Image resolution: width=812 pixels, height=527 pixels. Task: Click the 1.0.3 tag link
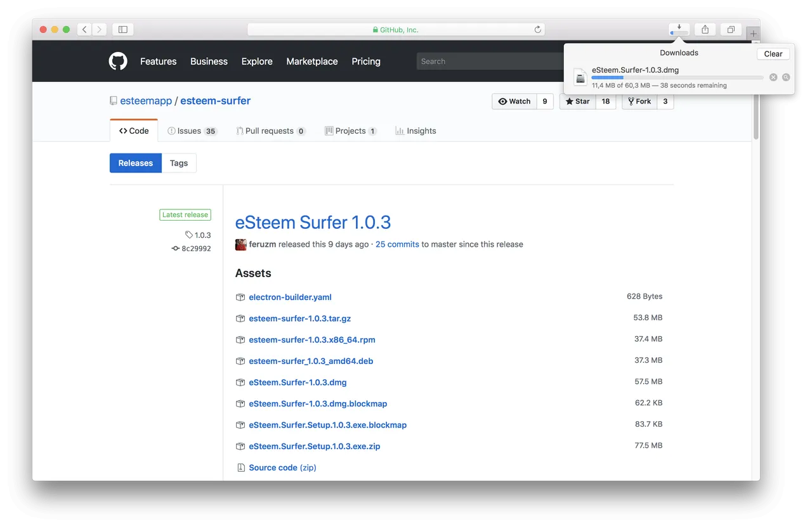tap(198, 235)
